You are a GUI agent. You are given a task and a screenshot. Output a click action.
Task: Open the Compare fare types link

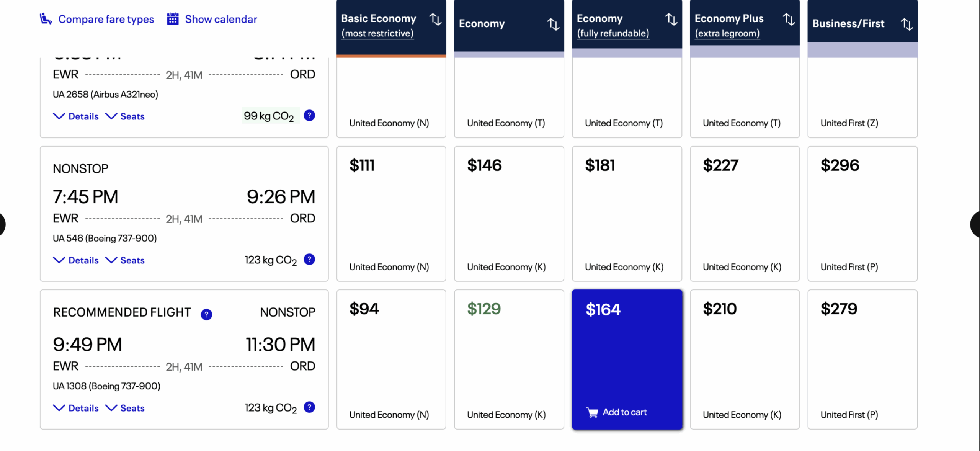click(106, 19)
